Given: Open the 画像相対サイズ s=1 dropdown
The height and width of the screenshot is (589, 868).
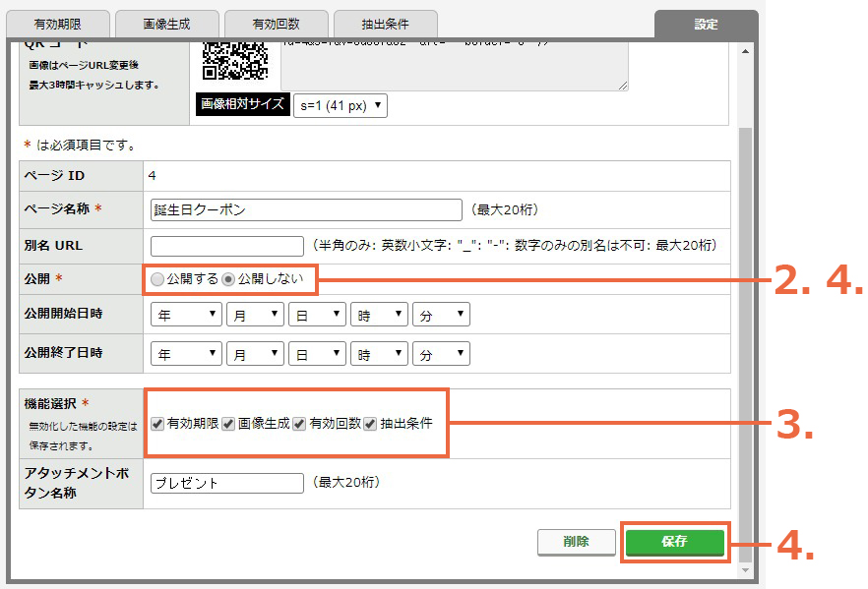Looking at the screenshot, I should pos(341,105).
